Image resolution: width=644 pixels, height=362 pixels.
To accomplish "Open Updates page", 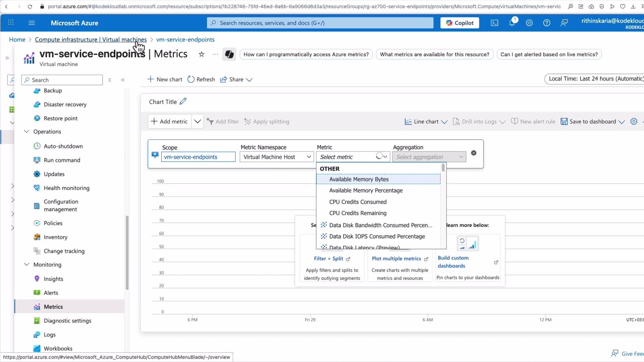I will pos(54,174).
